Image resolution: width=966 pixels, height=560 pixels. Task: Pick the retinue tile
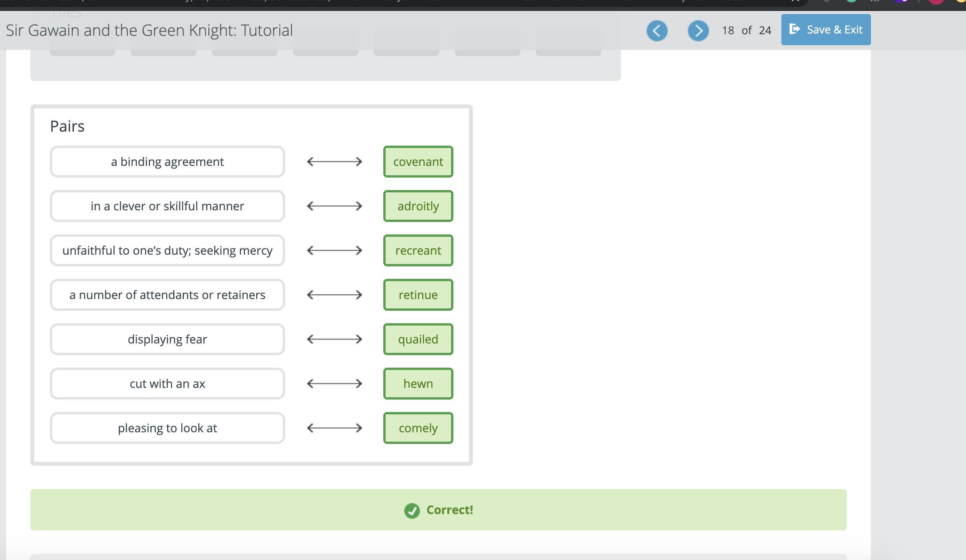tap(418, 295)
